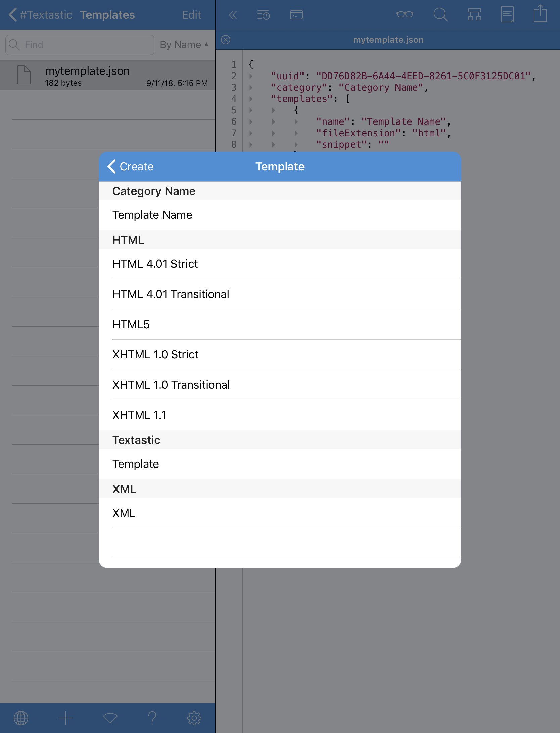
Task: Open settings with the gear icon
Action: click(194, 718)
